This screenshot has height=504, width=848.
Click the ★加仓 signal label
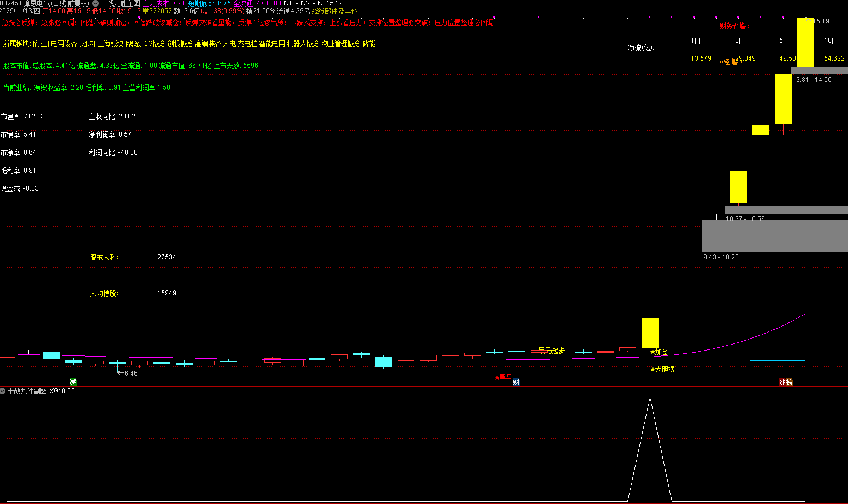[x=659, y=352]
